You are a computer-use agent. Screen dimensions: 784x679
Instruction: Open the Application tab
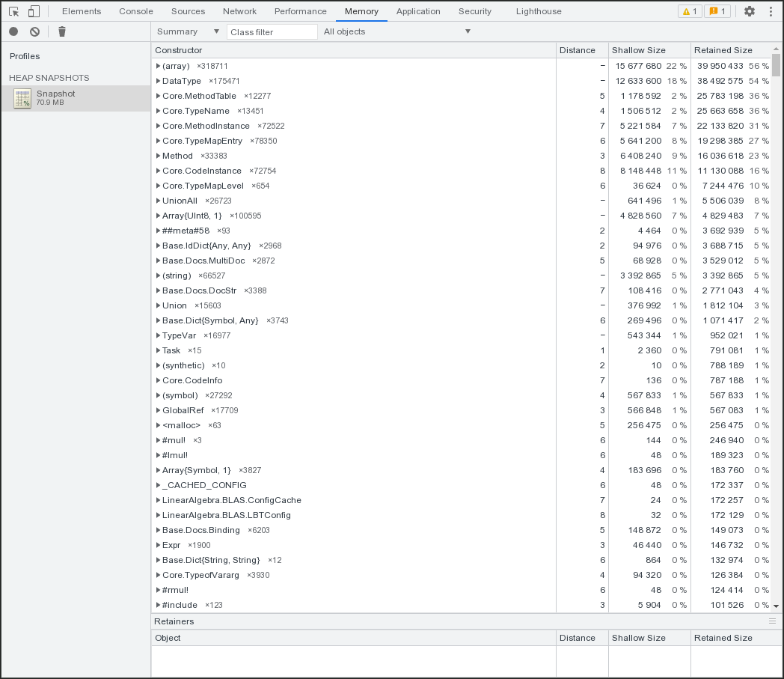pos(418,11)
